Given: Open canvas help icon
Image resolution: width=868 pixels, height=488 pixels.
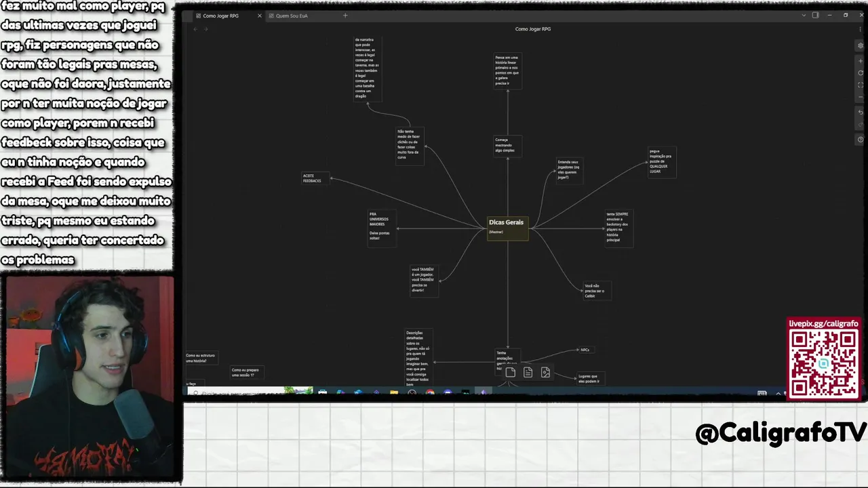Looking at the screenshot, I should click(861, 140).
